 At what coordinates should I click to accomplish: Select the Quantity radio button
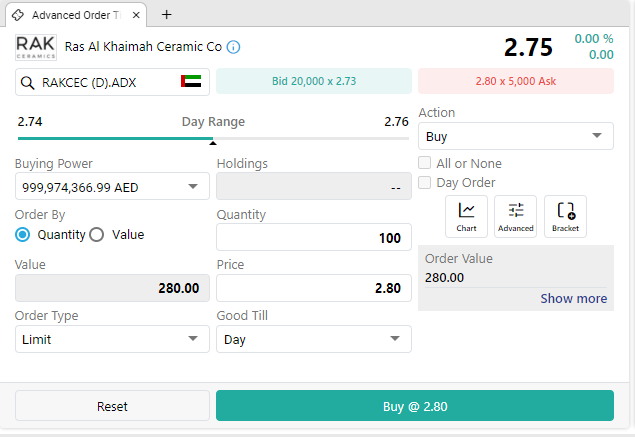tap(23, 234)
